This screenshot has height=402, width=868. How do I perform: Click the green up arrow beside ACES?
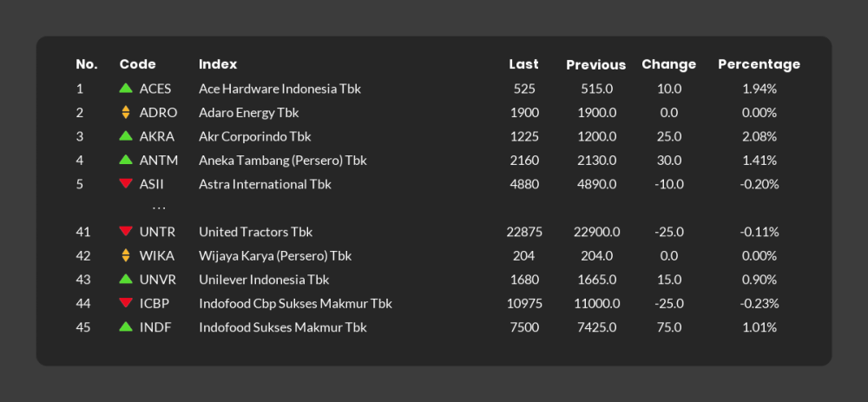coord(126,89)
